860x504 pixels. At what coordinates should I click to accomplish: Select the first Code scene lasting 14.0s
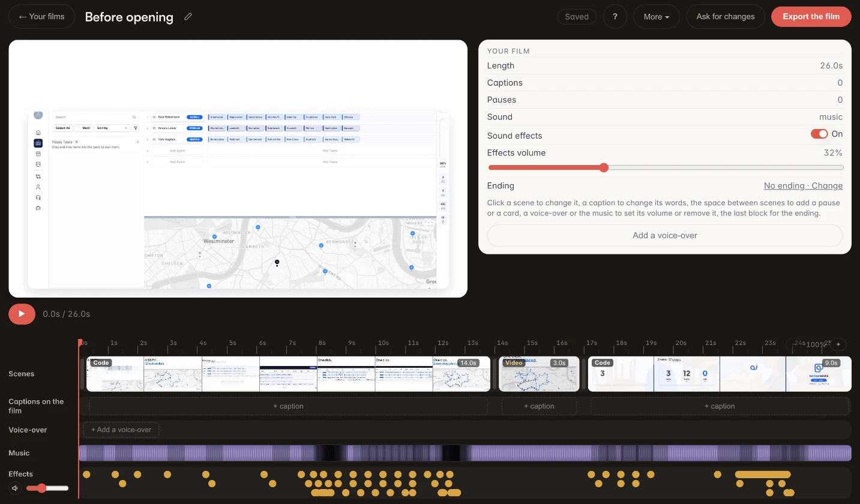coord(288,374)
